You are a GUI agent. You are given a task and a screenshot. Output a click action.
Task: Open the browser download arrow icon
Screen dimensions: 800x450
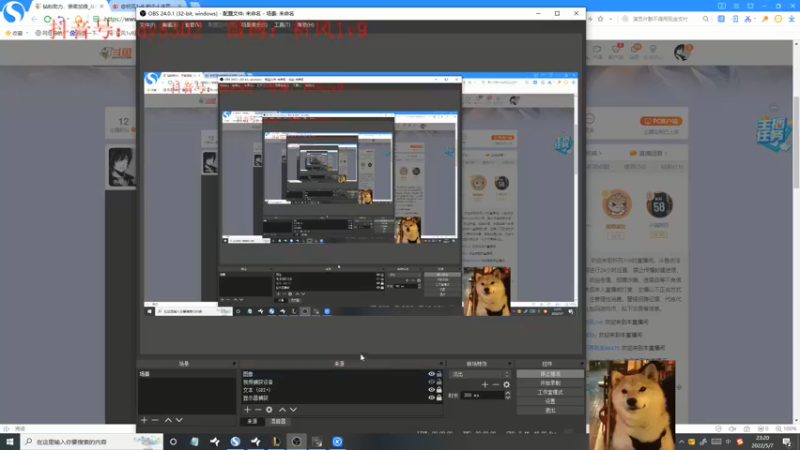tap(792, 19)
